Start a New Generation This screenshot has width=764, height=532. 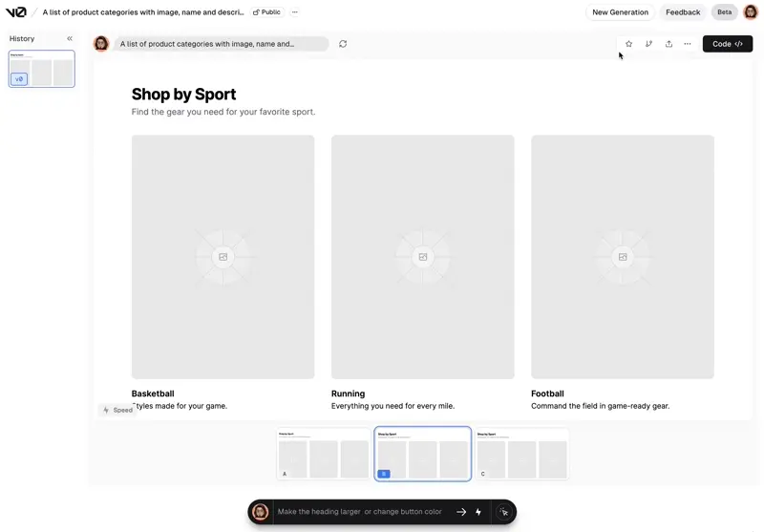click(620, 12)
